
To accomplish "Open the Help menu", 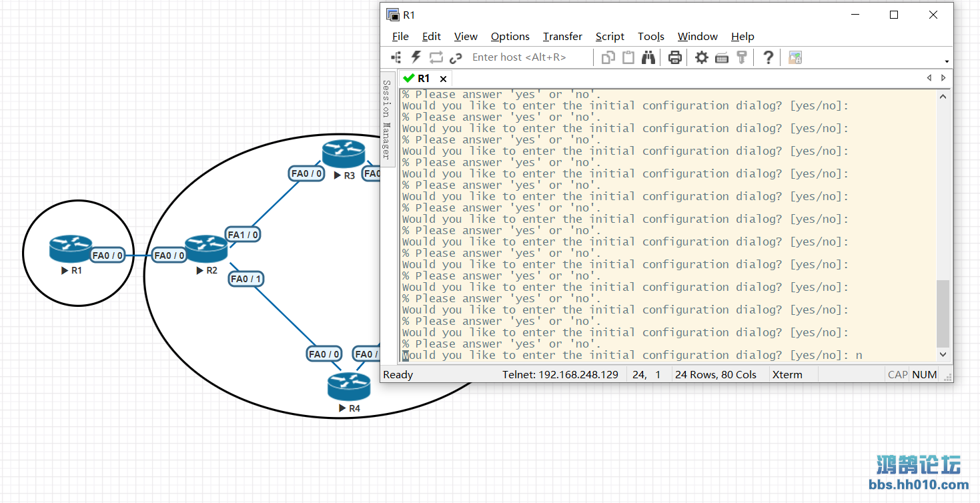I will click(743, 37).
